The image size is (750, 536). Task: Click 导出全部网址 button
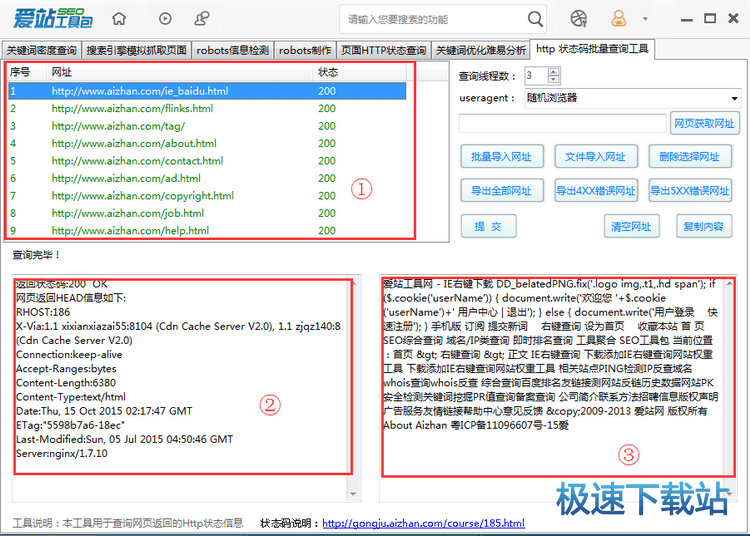click(x=501, y=191)
